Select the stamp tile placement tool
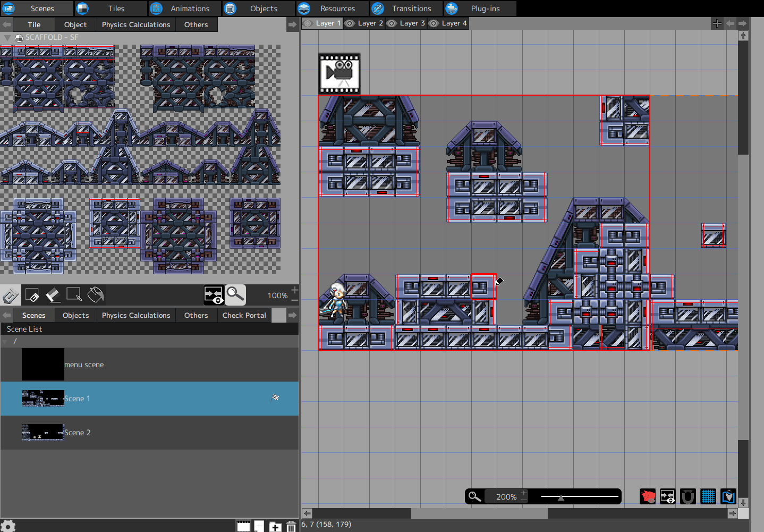This screenshot has width=764, height=532. (x=10, y=295)
